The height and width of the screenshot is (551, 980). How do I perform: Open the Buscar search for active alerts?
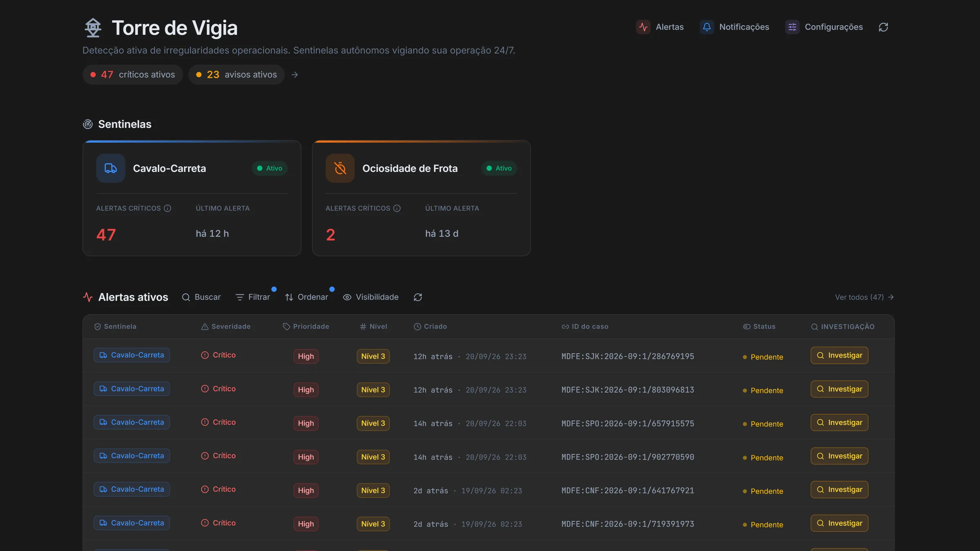(201, 297)
